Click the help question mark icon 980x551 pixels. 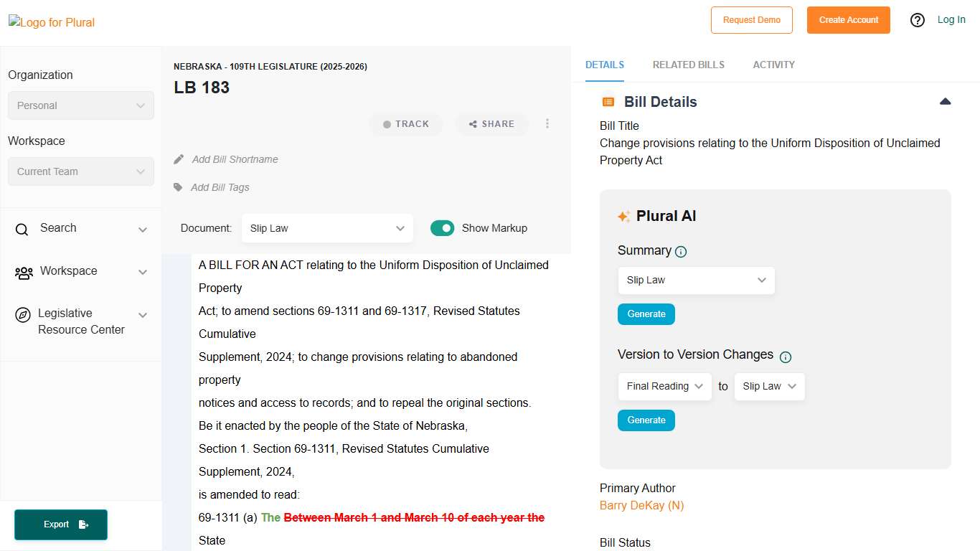[x=917, y=20]
